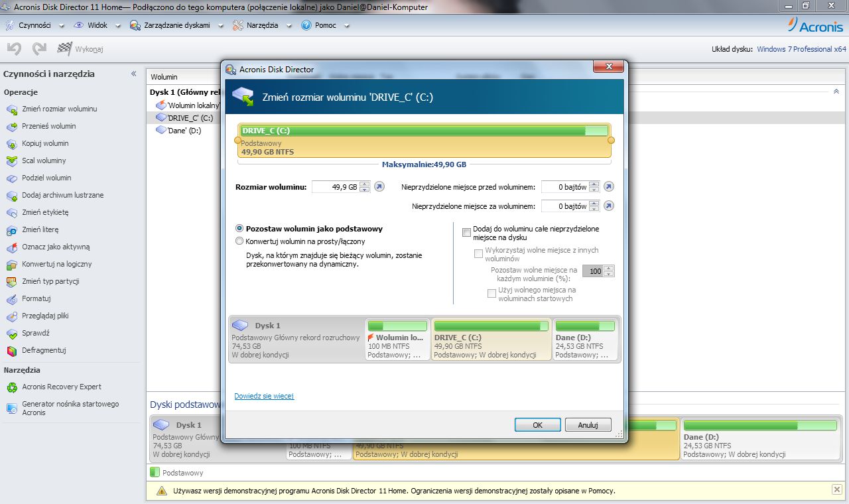Click Dysk 1 block in the dialog disk map
The width and height of the screenshot is (849, 504).
pyautogui.click(x=296, y=339)
